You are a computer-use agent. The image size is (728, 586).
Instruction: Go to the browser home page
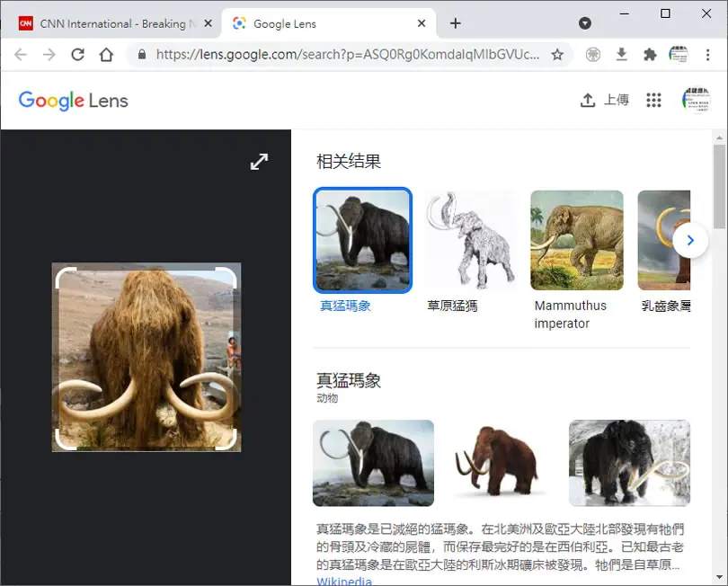[106, 55]
